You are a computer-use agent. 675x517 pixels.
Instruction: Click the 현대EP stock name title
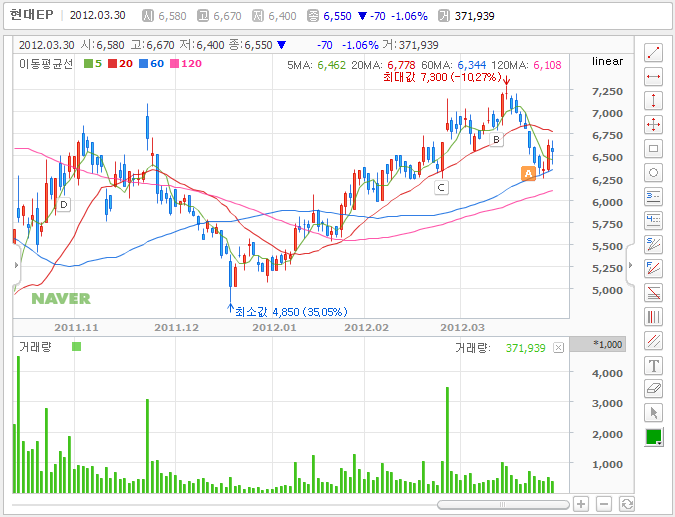point(31,15)
